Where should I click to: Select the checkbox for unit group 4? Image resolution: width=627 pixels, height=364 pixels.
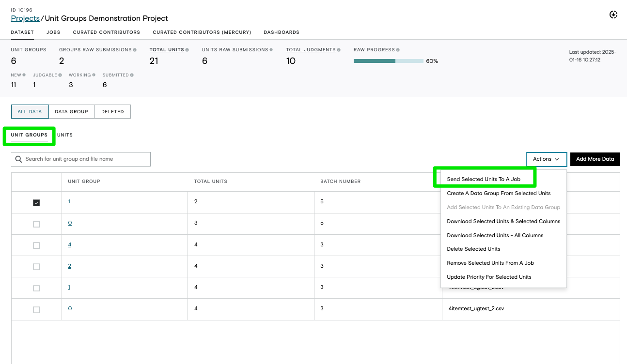pos(36,245)
